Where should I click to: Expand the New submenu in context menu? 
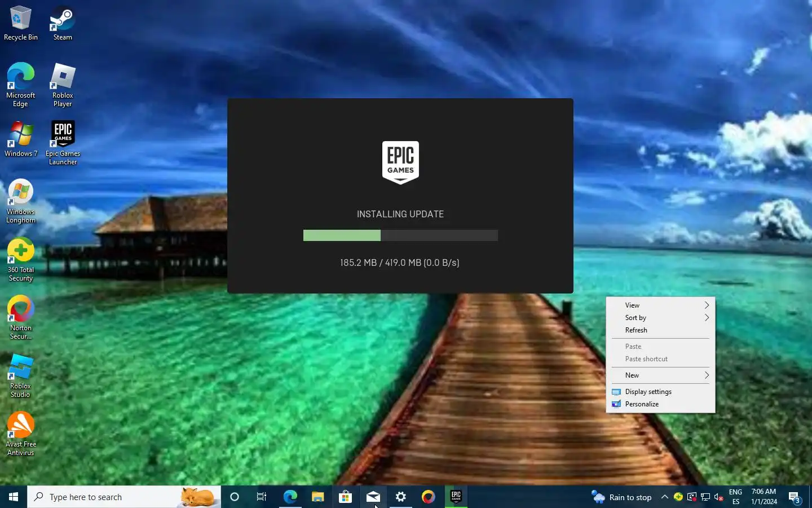660,375
